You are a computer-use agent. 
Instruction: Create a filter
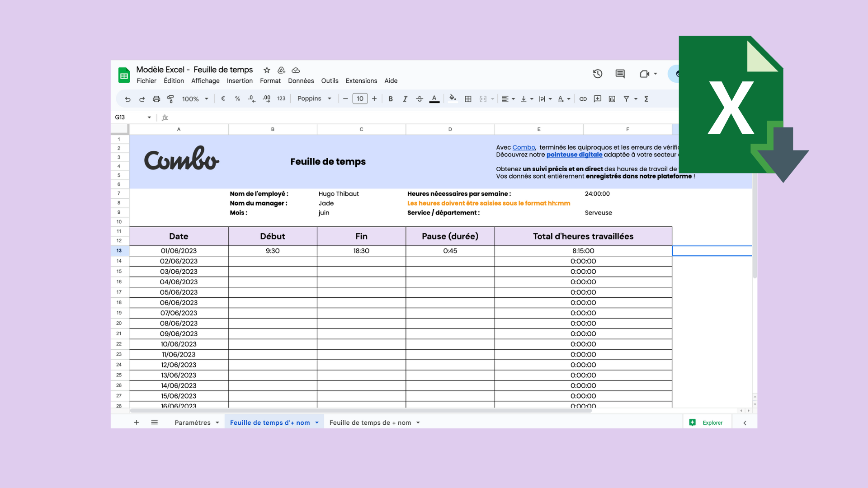click(x=626, y=99)
